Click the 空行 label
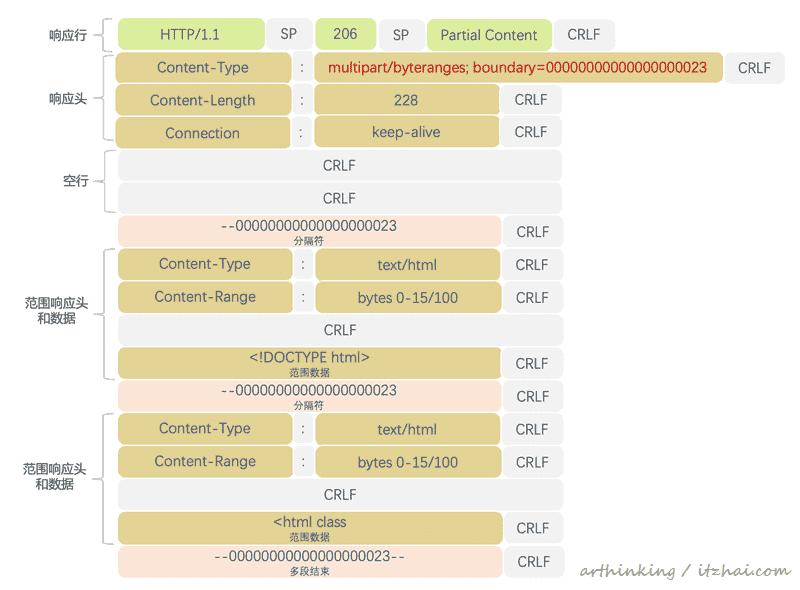Viewport: 800px width, 590px height. [76, 181]
